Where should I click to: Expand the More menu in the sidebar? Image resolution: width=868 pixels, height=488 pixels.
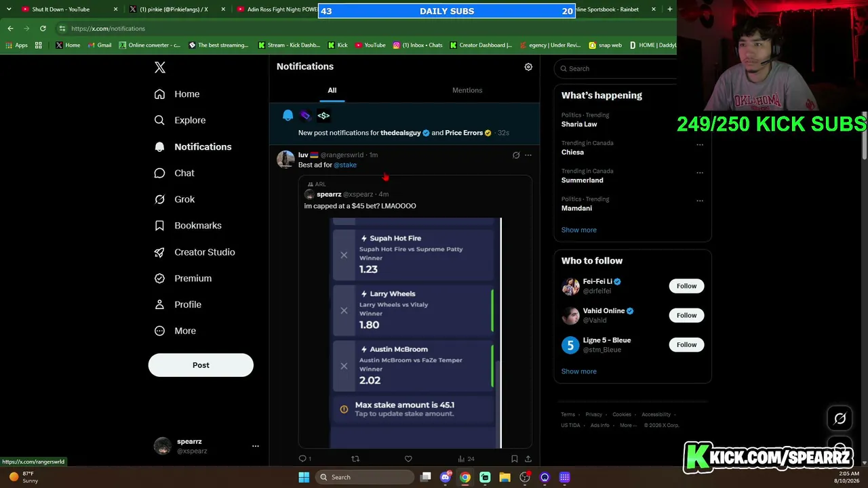pyautogui.click(x=175, y=331)
